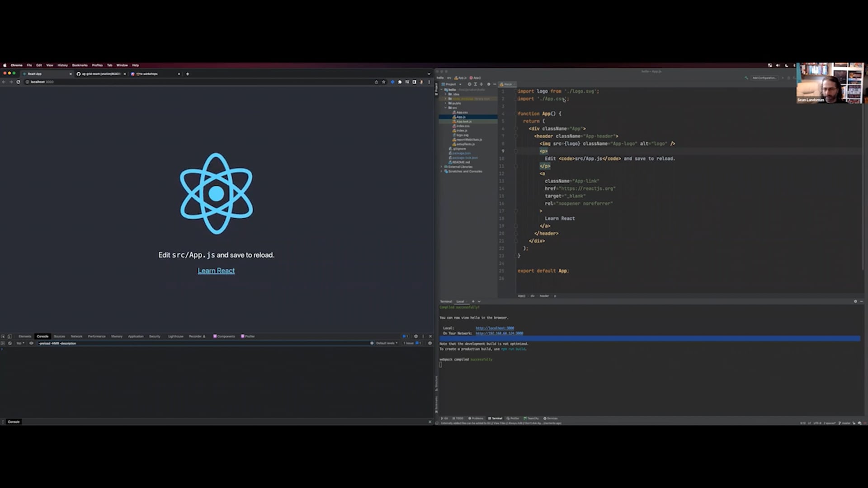This screenshot has width=868, height=488.
Task: Toggle the device toolbar icon in DevTools
Action: tap(9, 336)
